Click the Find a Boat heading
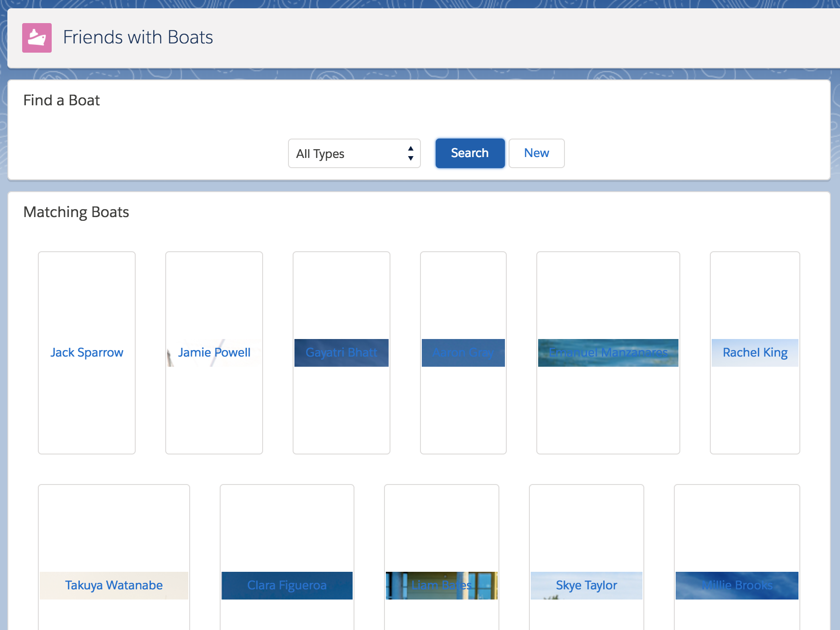This screenshot has width=840, height=630. pos(61,100)
